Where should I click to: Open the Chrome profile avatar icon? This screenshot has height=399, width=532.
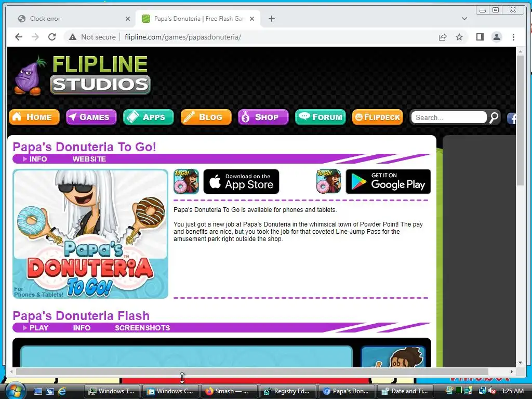pyautogui.click(x=496, y=37)
